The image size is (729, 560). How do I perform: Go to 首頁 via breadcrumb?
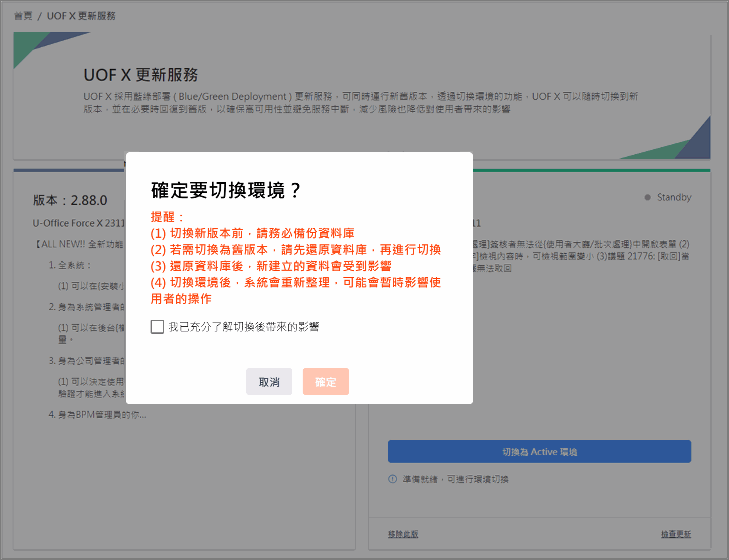[x=23, y=16]
